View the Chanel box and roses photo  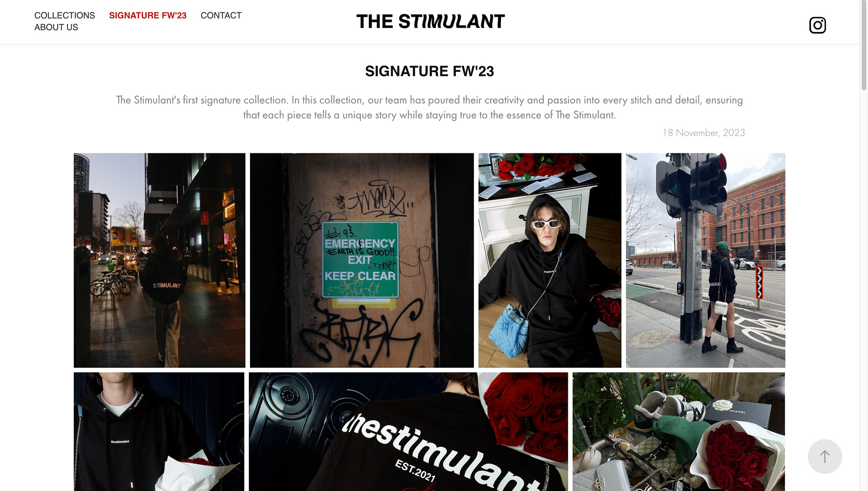pos(679,432)
